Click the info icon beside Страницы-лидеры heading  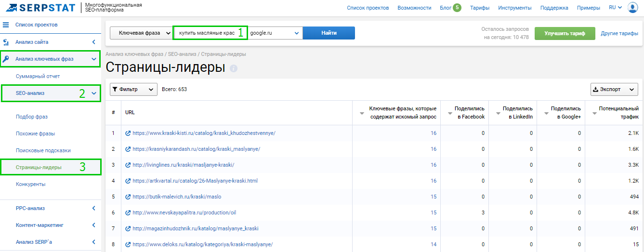point(234,68)
